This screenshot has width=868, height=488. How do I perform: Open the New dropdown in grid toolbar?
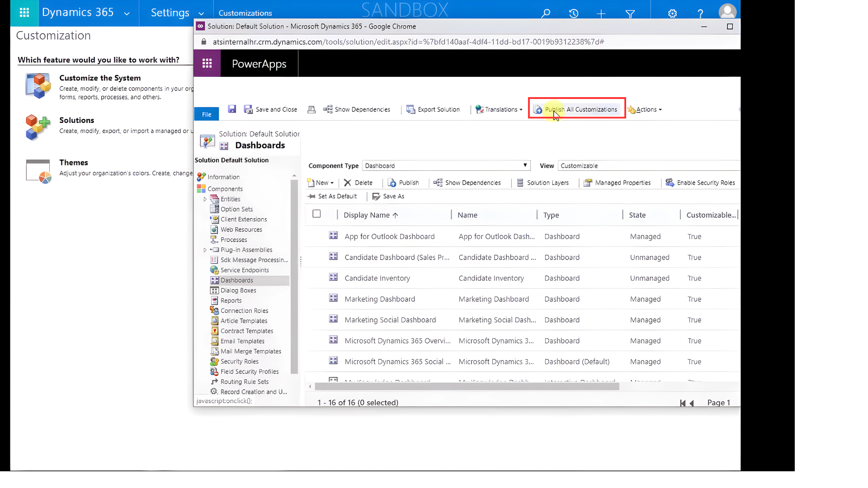coord(321,183)
